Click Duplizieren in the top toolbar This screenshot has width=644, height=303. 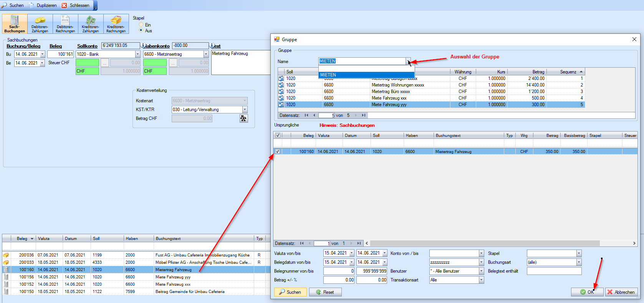tap(43, 5)
